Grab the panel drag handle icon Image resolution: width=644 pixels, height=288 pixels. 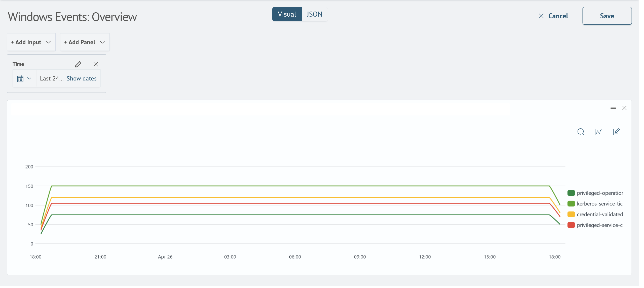(613, 108)
